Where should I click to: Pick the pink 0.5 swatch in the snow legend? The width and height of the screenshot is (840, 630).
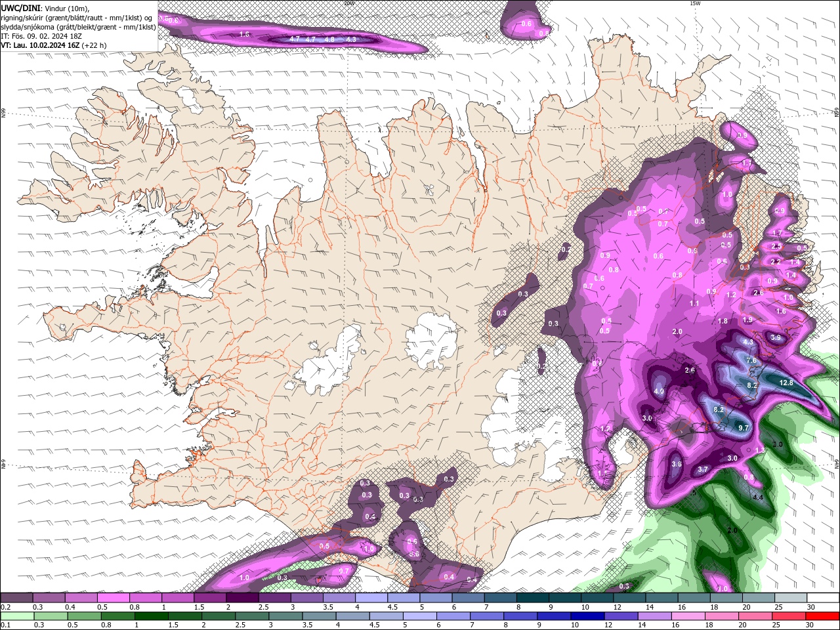pos(113,597)
